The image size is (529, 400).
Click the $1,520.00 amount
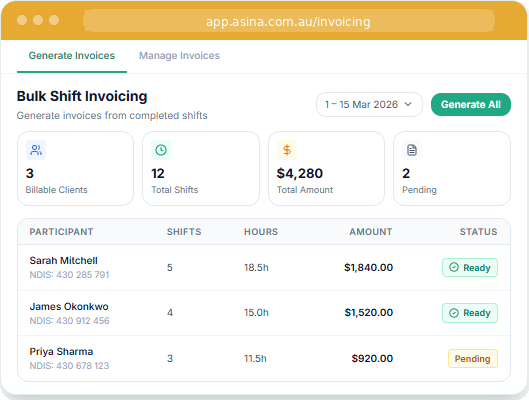click(x=368, y=313)
